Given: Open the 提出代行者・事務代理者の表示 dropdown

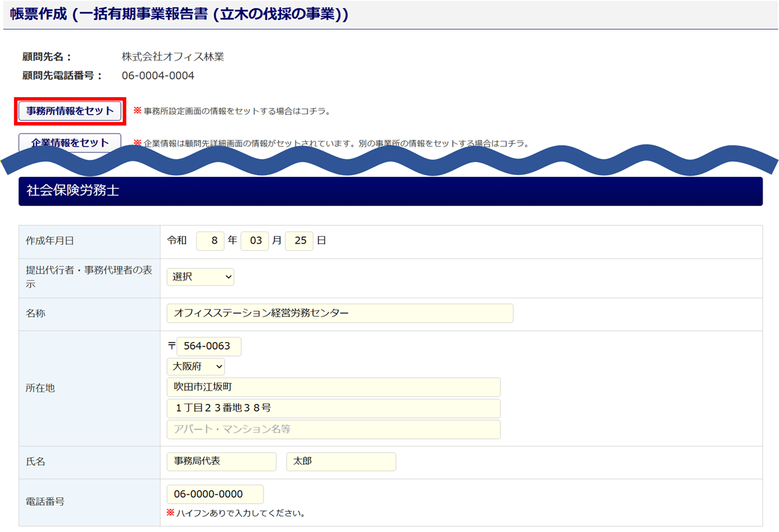Looking at the screenshot, I should pos(200,277).
